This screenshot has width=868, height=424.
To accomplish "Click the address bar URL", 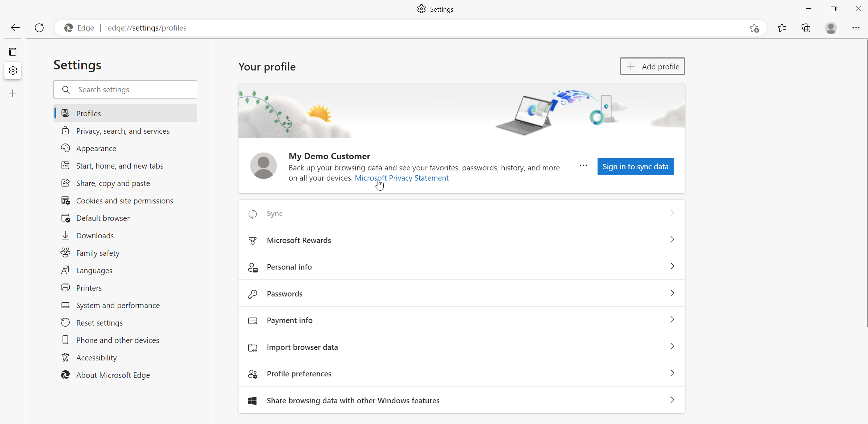I will click(x=147, y=28).
